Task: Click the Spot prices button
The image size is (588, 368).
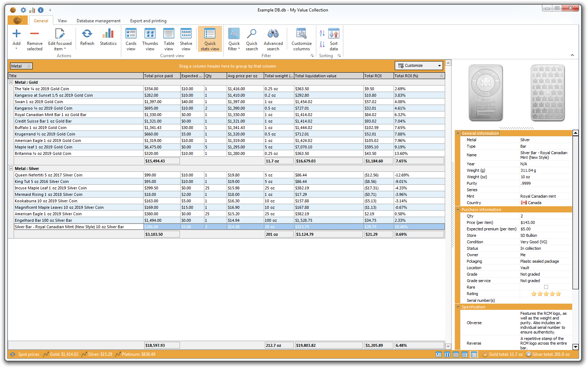Action: 25,354
